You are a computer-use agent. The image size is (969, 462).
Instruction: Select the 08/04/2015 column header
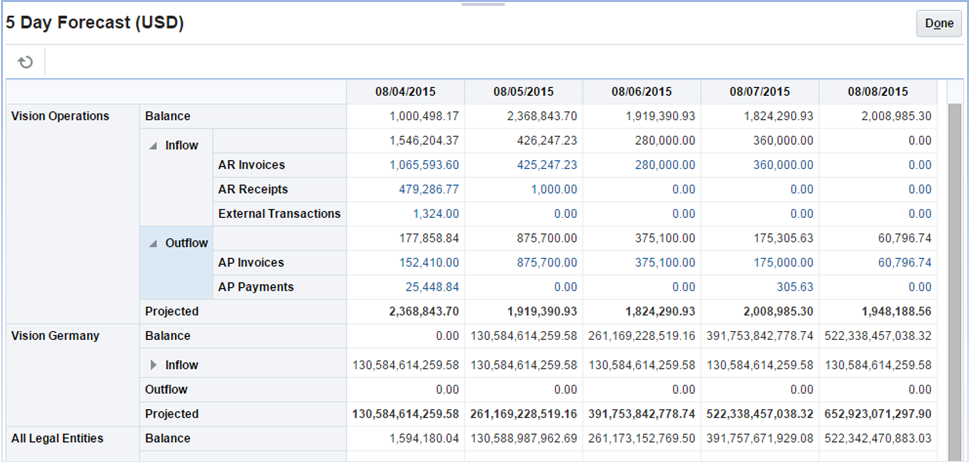405,91
